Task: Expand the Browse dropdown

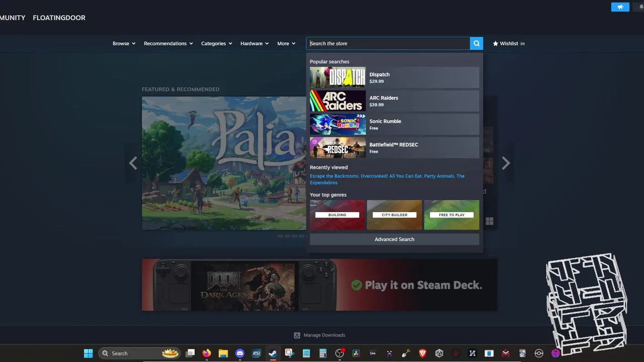Action: point(124,43)
